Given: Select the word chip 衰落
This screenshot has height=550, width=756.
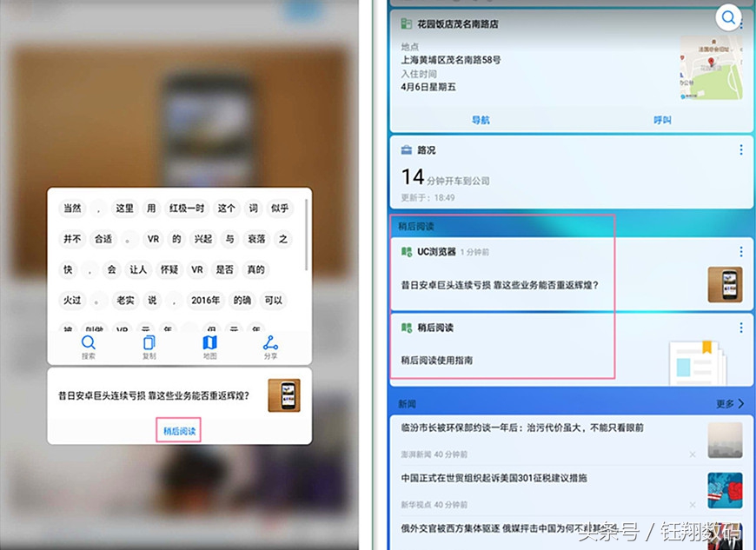Looking at the screenshot, I should [256, 239].
